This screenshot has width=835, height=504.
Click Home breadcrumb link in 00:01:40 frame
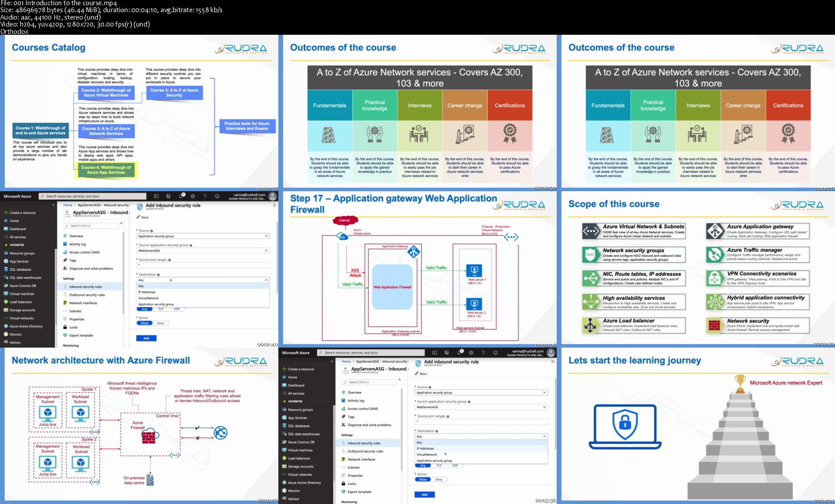[68, 205]
